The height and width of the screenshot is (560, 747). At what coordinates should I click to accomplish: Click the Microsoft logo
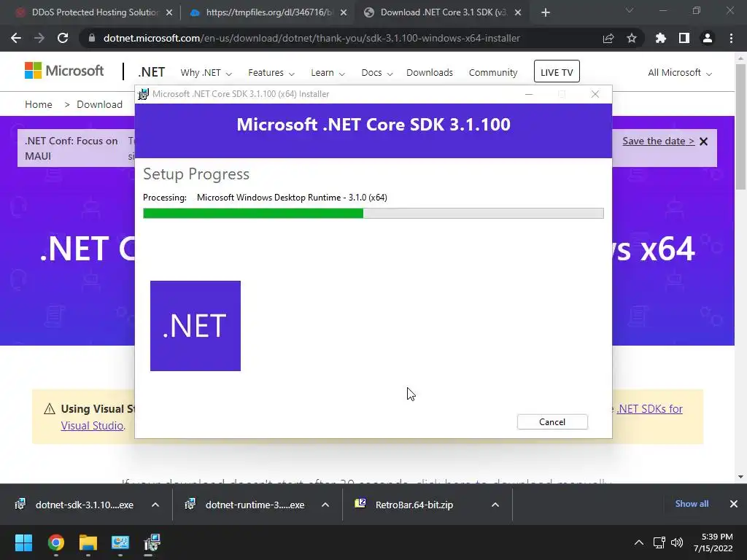(64, 71)
